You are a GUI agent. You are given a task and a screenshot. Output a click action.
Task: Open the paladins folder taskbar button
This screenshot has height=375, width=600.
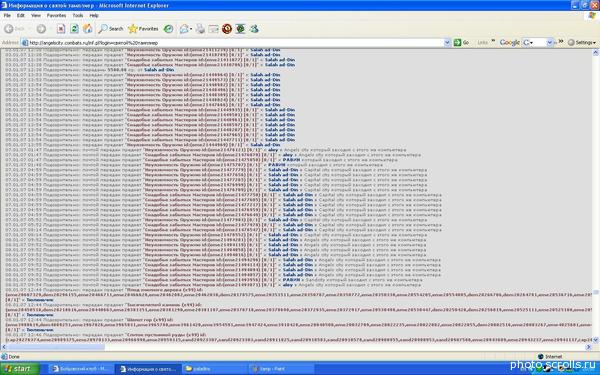[x=215, y=369]
